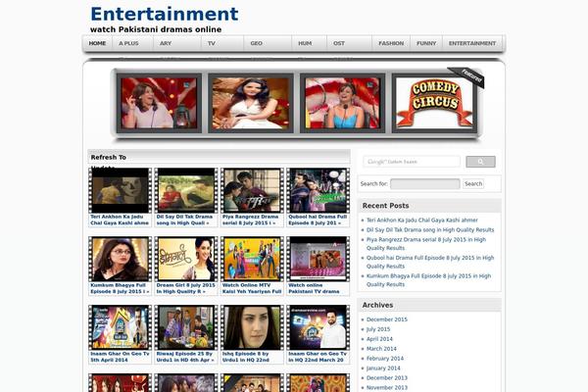Image resolution: width=588 pixels, height=392 pixels.
Task: Click 'Watch Online MTV Kaisi Yeh Yaariyan' title
Action: [x=252, y=288]
